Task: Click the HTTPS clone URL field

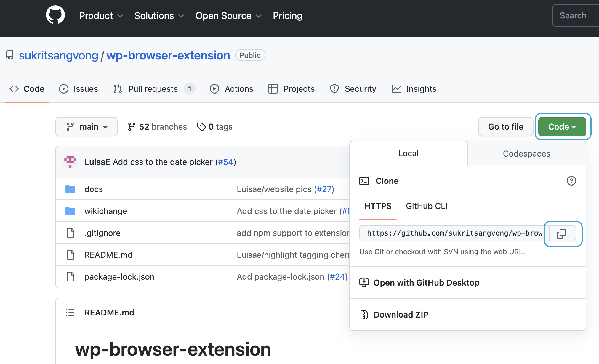Action: click(454, 233)
